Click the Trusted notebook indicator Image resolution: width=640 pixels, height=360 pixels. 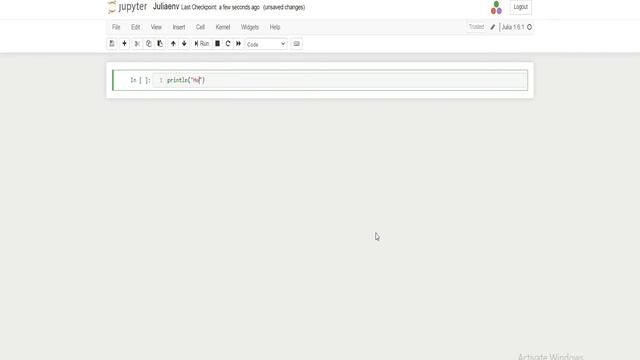pyautogui.click(x=476, y=27)
